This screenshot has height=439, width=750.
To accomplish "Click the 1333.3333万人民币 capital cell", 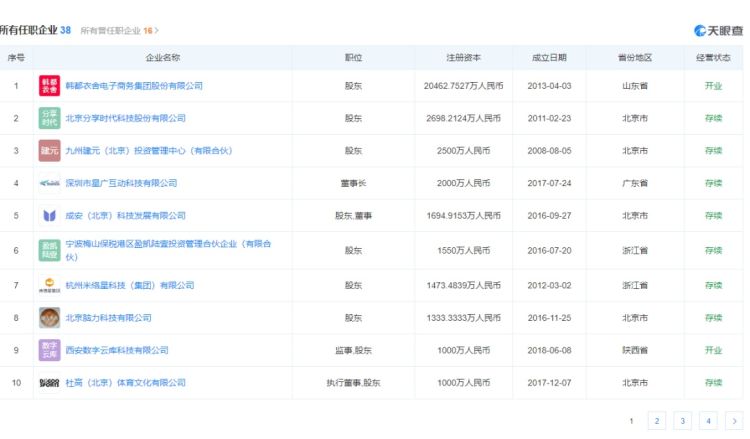I will click(463, 318).
